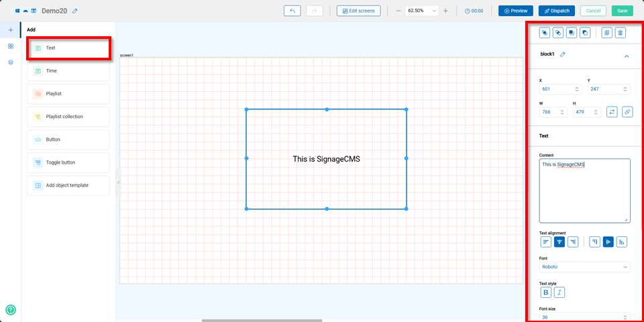
Task: Click the duplicate block icon
Action: point(606,32)
